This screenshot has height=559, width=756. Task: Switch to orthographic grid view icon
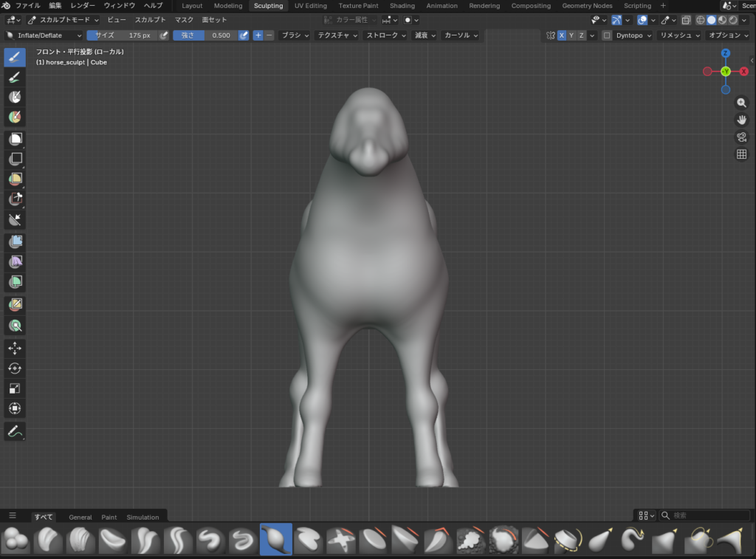(x=741, y=154)
